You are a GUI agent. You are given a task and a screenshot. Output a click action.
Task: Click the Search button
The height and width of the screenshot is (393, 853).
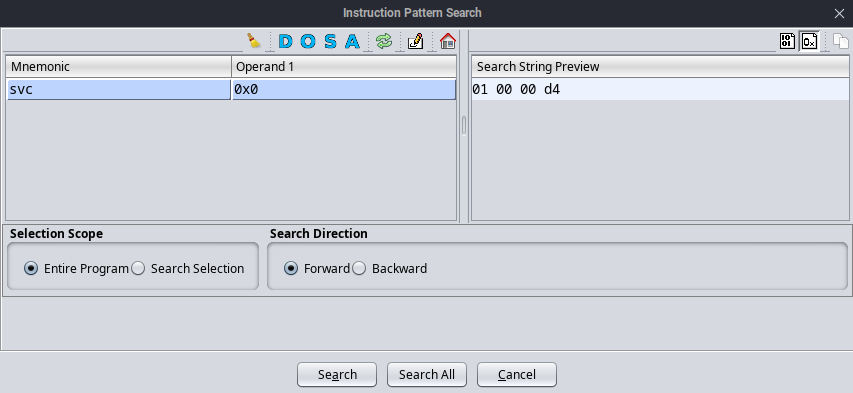coord(337,374)
